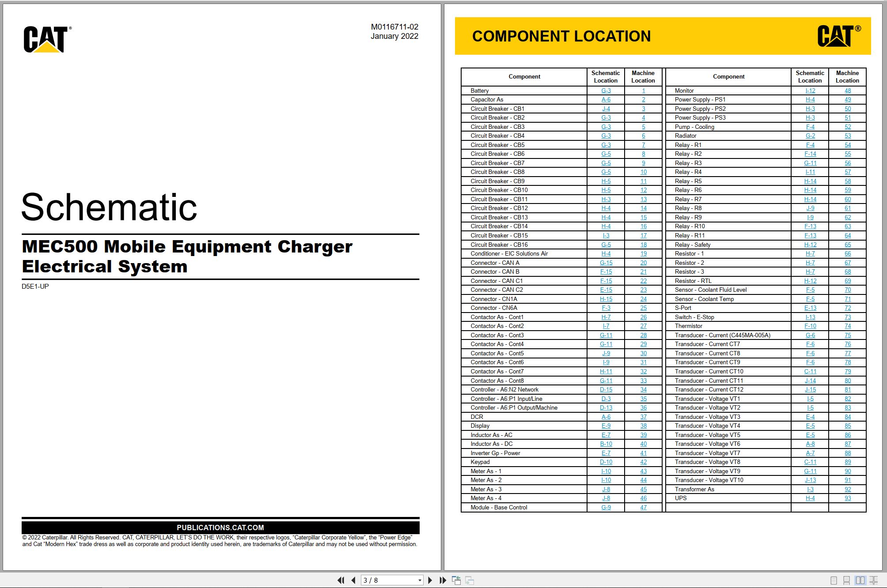Screen dimensions: 887x588
Task: Jump to last page
Action: [443, 580]
